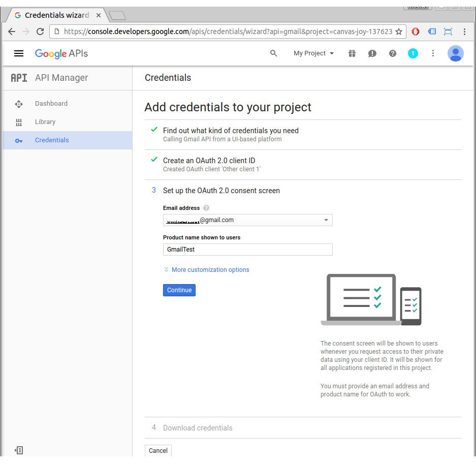Click the Google APIs logo

[61, 53]
